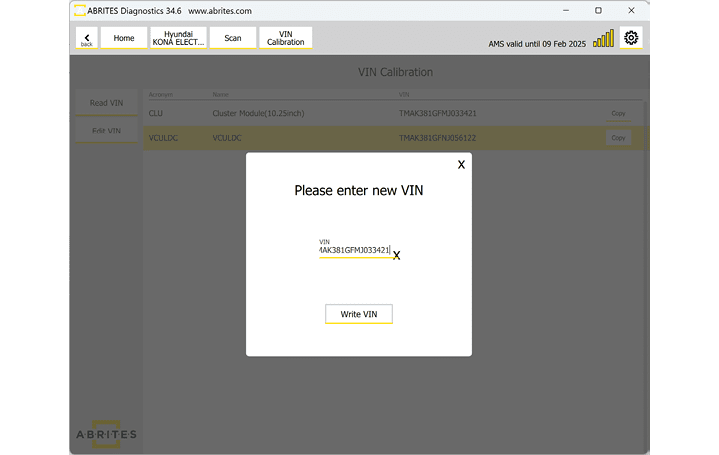Click inside the VIN text field
719x455 pixels.
click(354, 251)
